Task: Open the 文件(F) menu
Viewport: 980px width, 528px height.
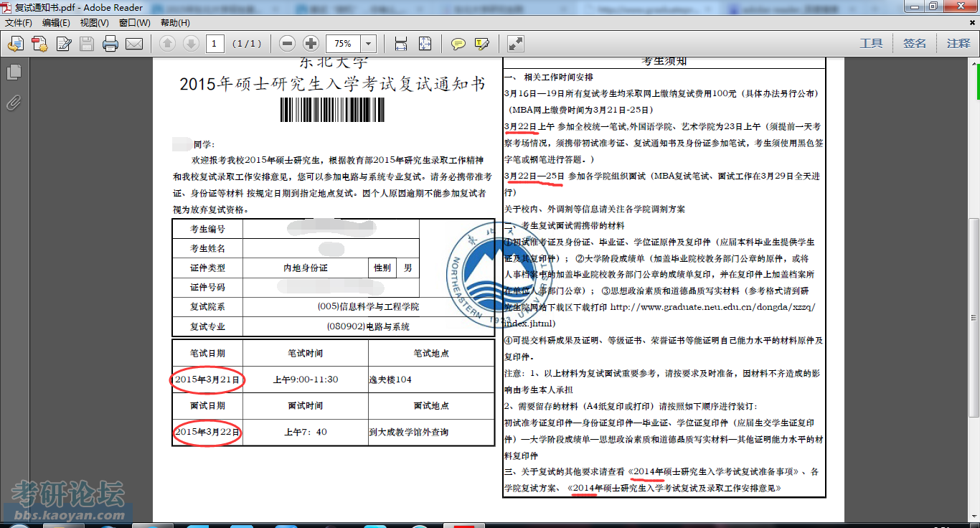Action: 19,23
